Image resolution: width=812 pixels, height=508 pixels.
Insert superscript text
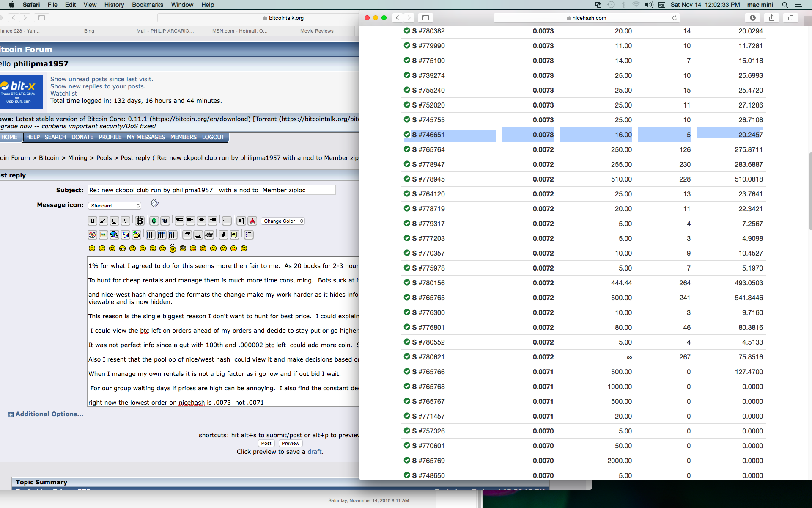187,234
